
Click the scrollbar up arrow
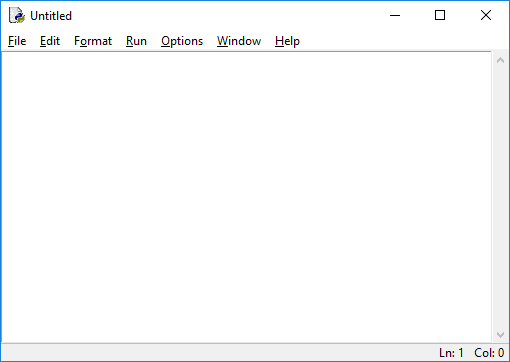click(x=500, y=60)
